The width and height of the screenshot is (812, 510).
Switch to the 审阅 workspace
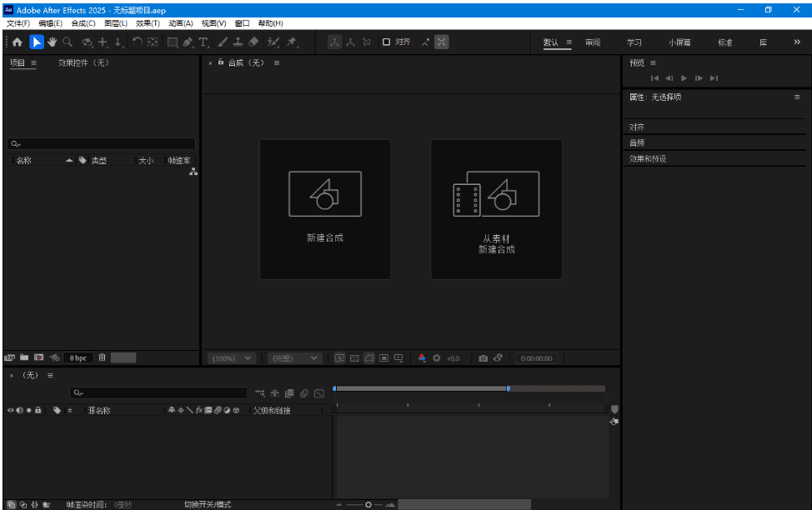(593, 42)
